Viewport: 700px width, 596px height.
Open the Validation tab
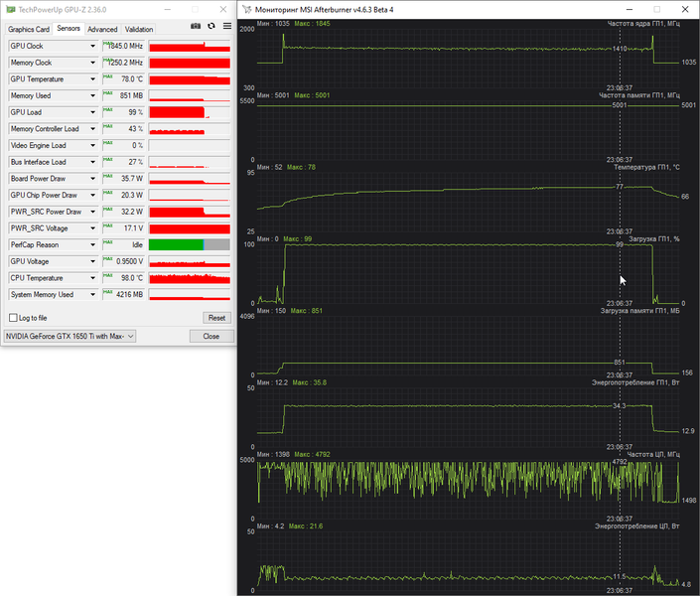(139, 30)
